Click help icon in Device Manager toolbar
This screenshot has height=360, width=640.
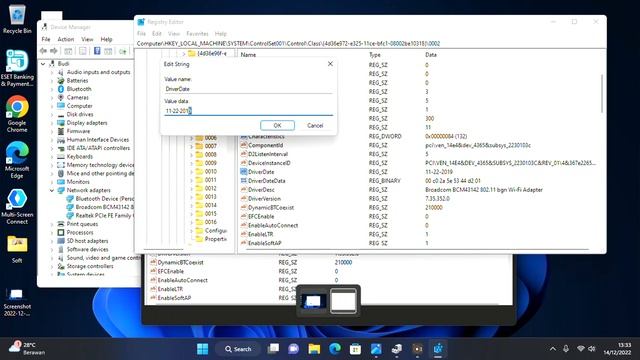click(97, 51)
